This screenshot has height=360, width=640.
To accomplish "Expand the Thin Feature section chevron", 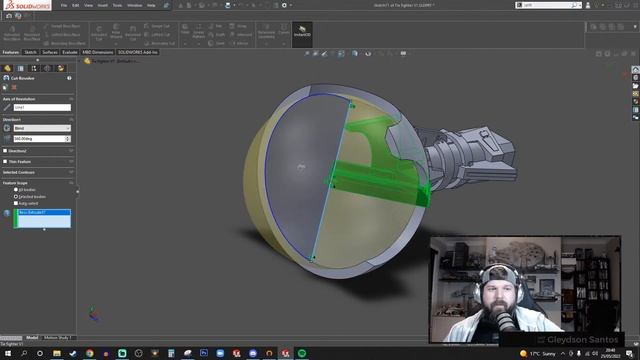I will coord(71,162).
